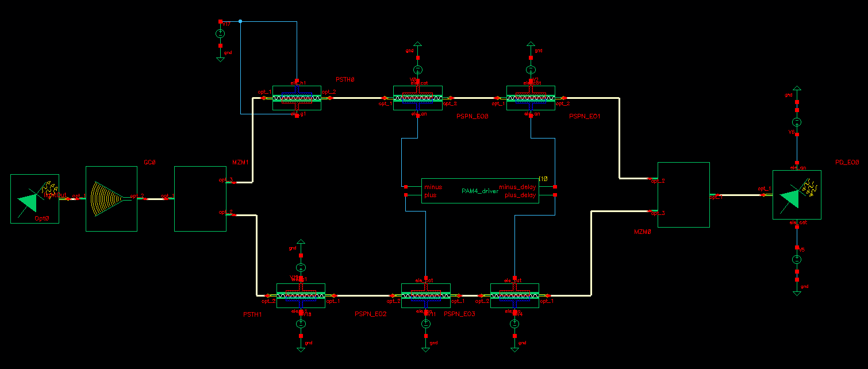Click the GC0 instance label
The width and height of the screenshot is (868, 369).
tap(149, 162)
